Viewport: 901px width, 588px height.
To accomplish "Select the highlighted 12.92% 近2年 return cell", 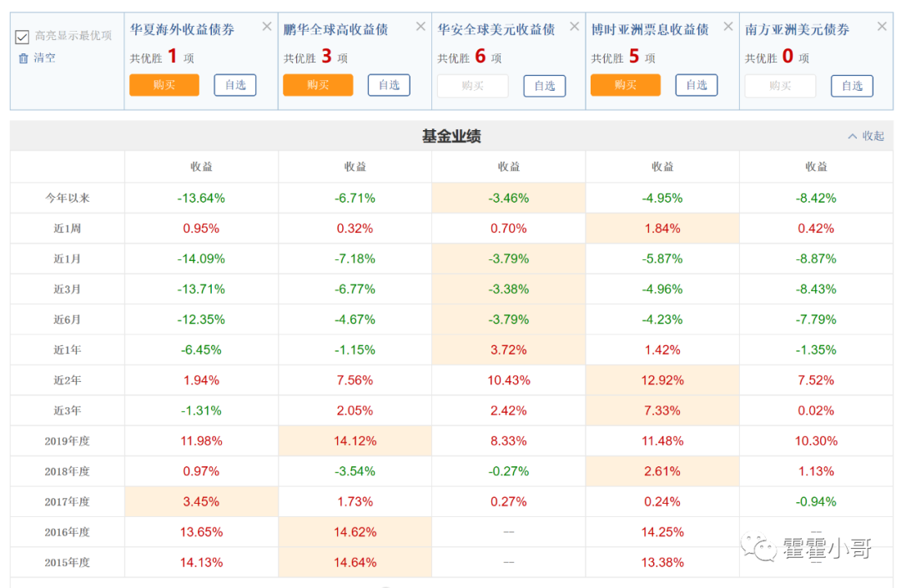I will (x=662, y=379).
